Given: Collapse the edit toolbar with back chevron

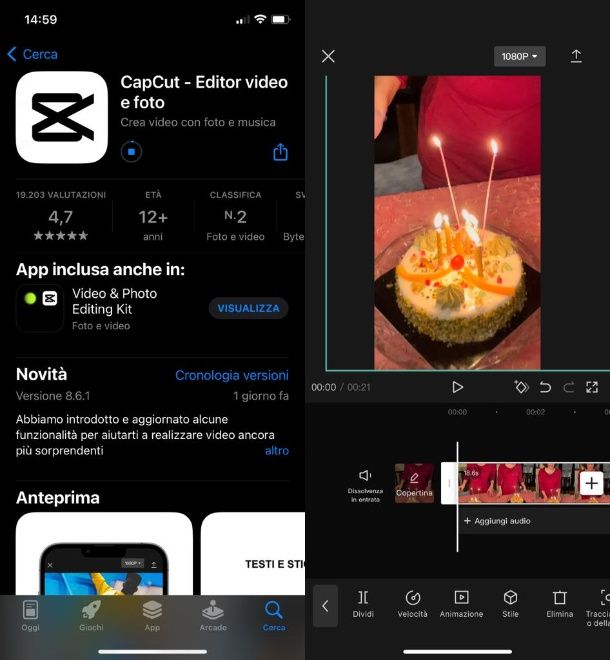Looking at the screenshot, I should [325, 606].
